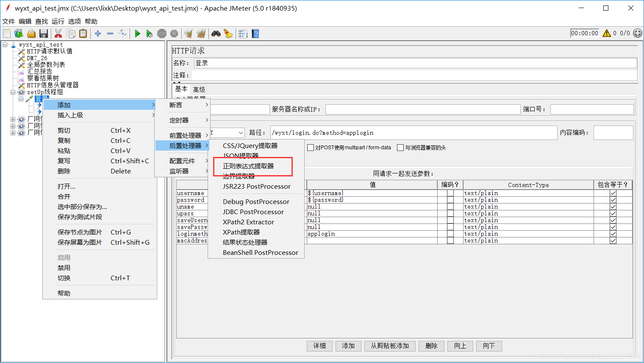644x363 pixels.
Task: Expand the 监听器 submenu
Action: [183, 171]
